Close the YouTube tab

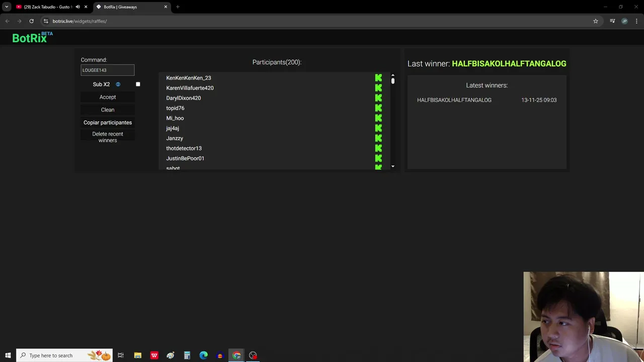coord(86,7)
